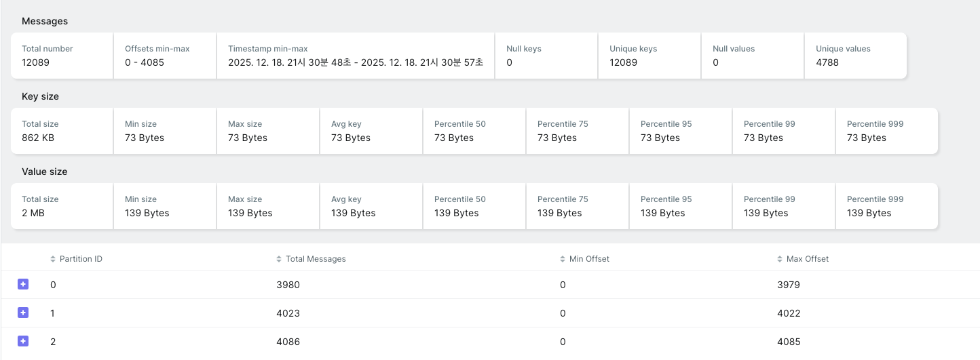The height and width of the screenshot is (360, 980).
Task: Select Unique values count 4788
Action: [827, 62]
